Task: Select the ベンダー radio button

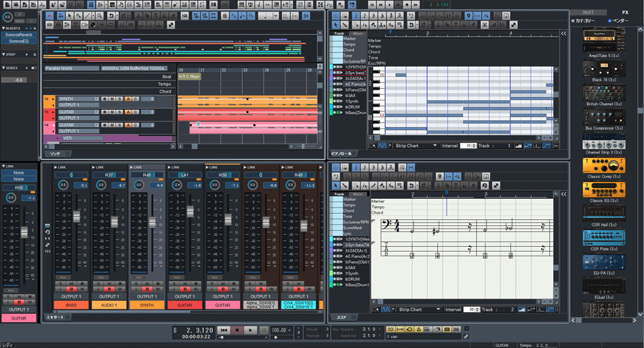Action: pos(610,21)
